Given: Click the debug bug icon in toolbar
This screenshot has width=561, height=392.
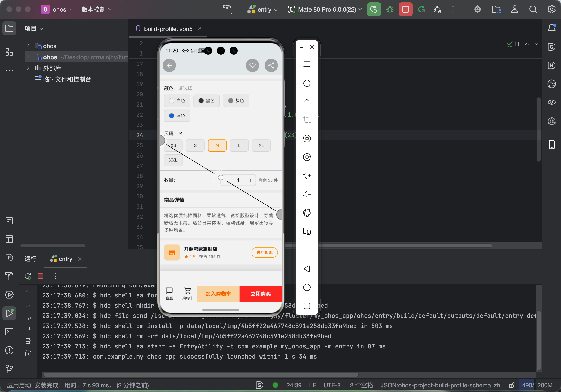Looking at the screenshot, I should (x=390, y=9).
